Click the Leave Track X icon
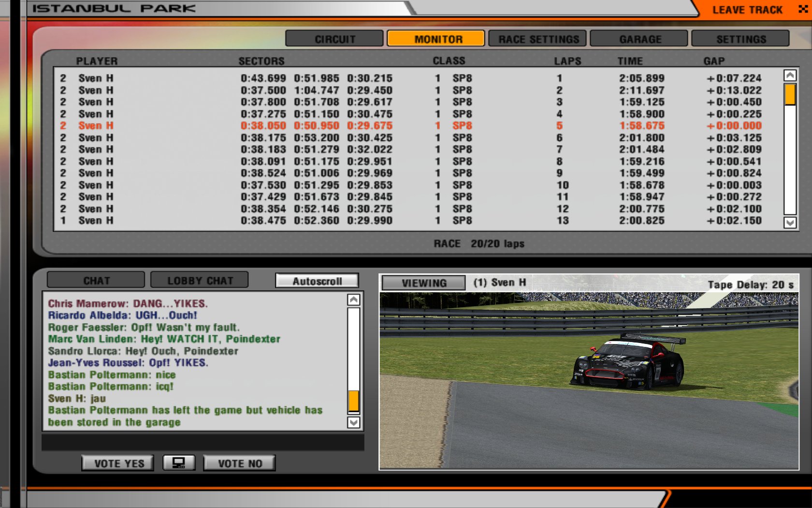The image size is (812, 508). [x=803, y=9]
